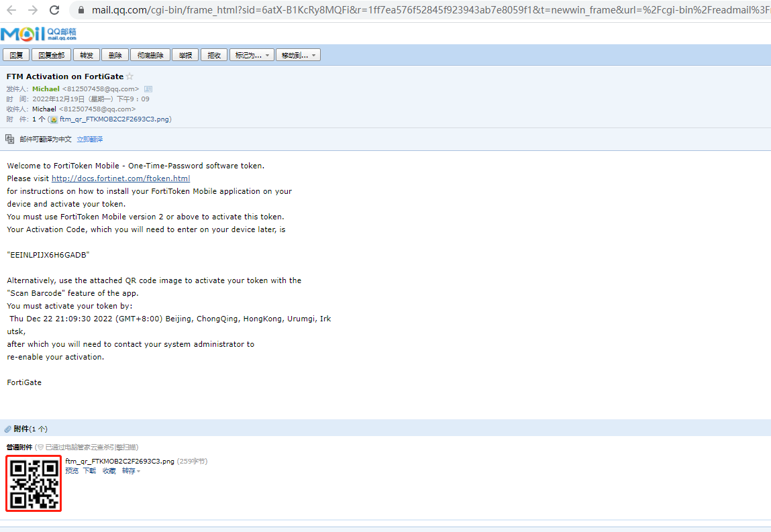This screenshot has height=532, width=771.
Task: Click the 彻底删除 (Delete permanently) button
Action: [150, 55]
